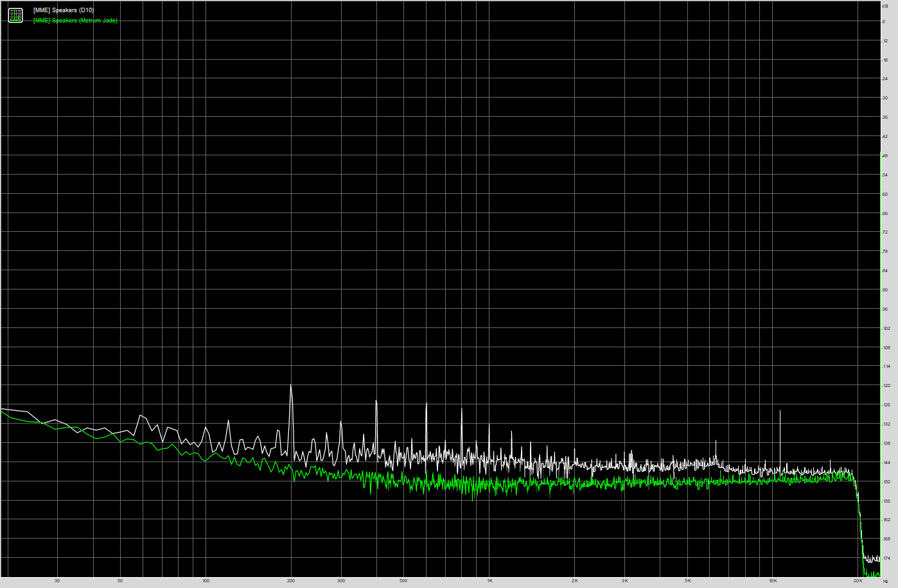The height and width of the screenshot is (588, 898).
Task: Click the 2K label on frequency axis
Action: tap(575, 581)
